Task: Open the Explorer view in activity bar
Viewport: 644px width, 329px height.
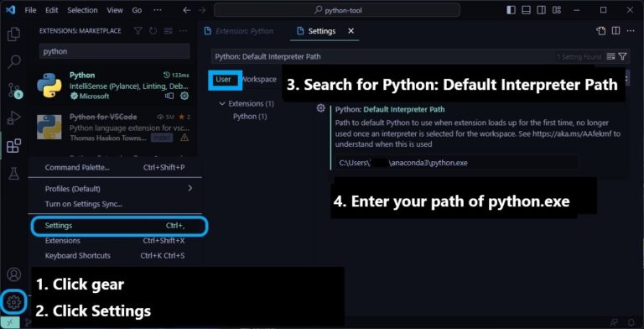Action: pos(13,34)
